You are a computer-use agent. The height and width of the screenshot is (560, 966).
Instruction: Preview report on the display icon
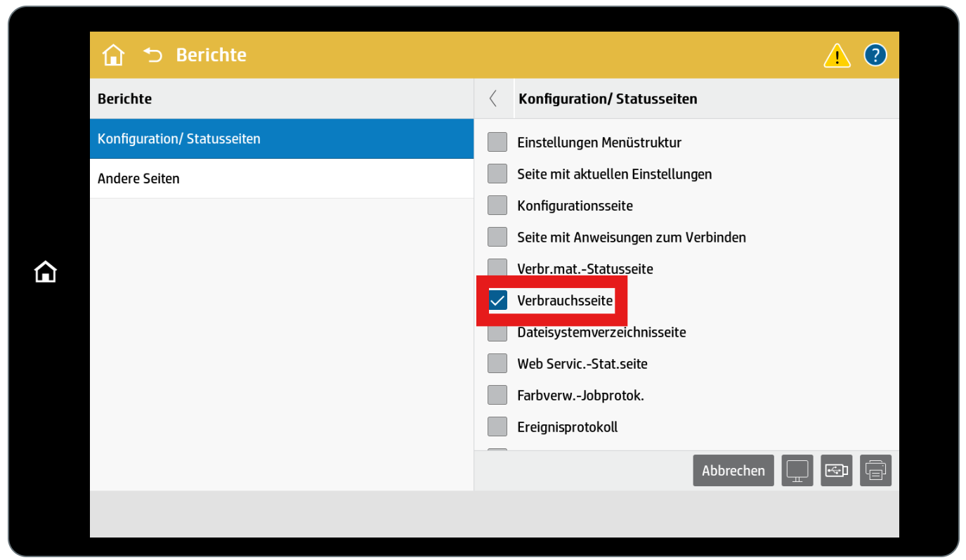tap(797, 470)
